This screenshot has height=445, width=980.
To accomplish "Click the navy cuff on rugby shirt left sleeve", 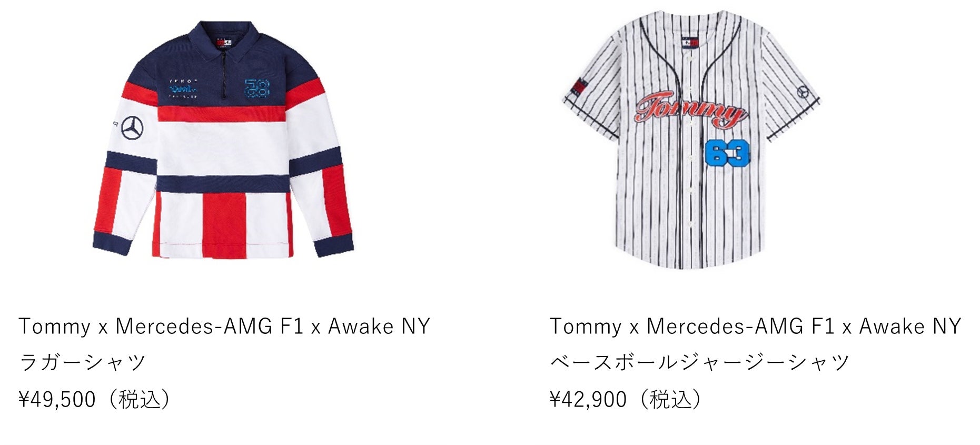I will tap(112, 243).
